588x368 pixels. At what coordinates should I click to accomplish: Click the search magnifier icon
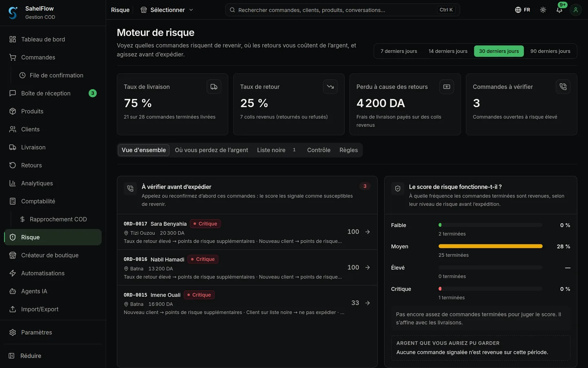(x=232, y=10)
